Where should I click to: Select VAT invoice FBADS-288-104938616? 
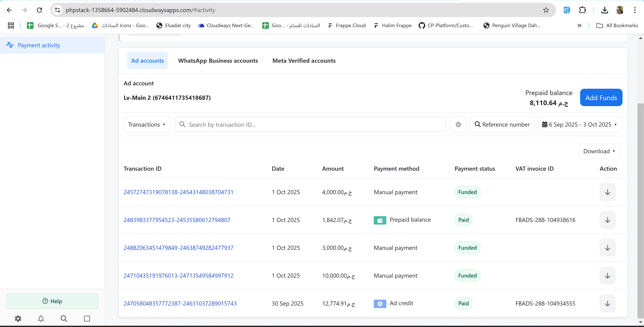click(545, 220)
